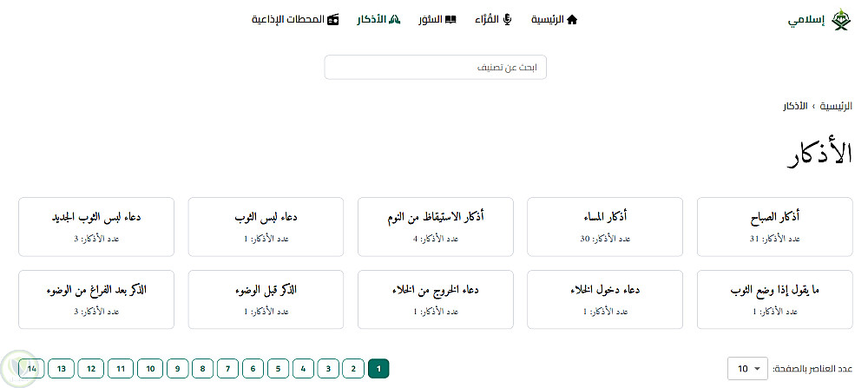Open the أذكار الصباح category card

pyautogui.click(x=774, y=227)
